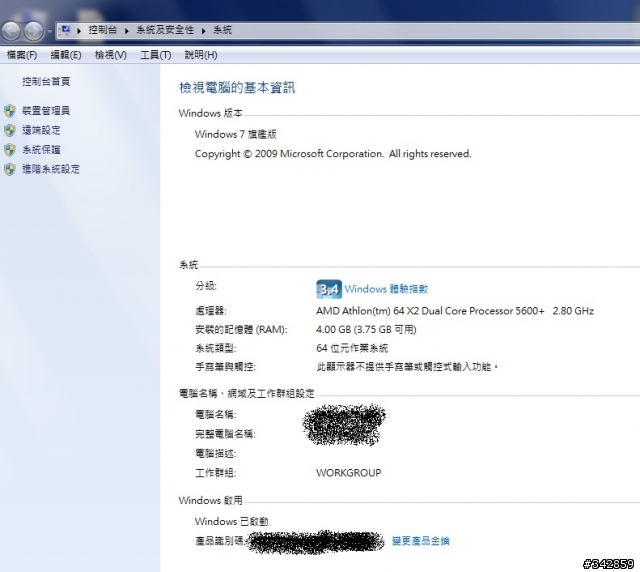The height and width of the screenshot is (572, 640).
Task: Click the 處理器 label
Action: tap(211, 311)
